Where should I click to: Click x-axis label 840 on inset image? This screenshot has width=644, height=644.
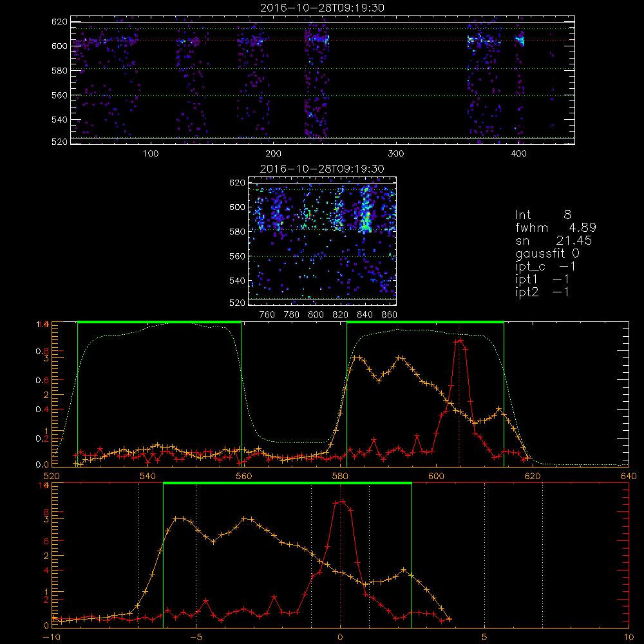[365, 315]
